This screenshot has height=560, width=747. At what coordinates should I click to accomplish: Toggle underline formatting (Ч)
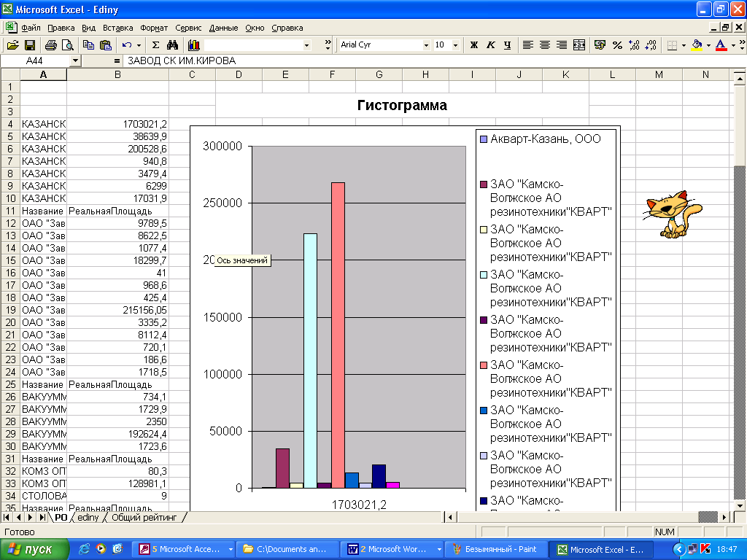click(507, 45)
